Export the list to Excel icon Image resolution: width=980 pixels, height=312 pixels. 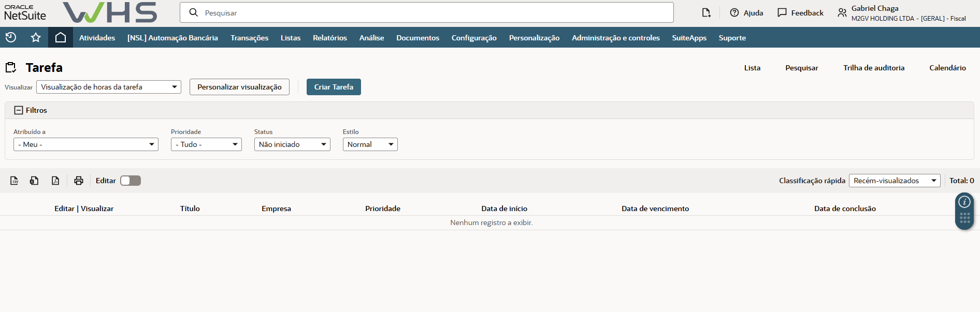pyautogui.click(x=34, y=181)
